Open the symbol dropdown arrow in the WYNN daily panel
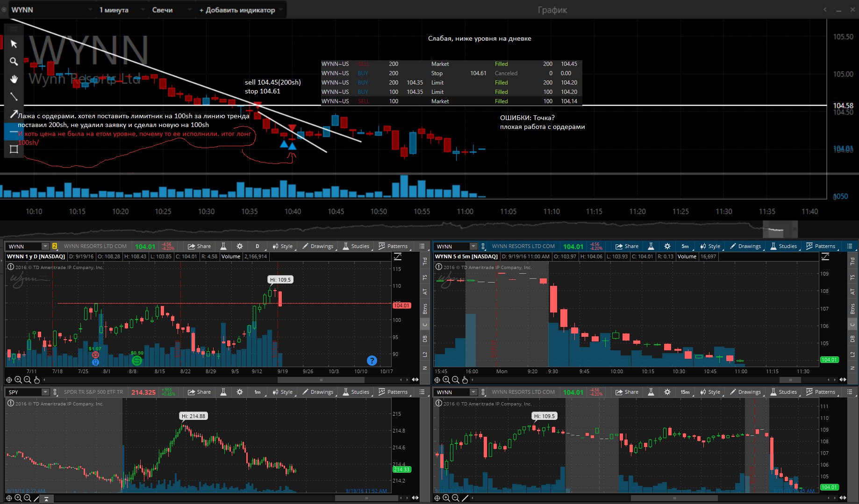The height and width of the screenshot is (504, 859). pyautogui.click(x=45, y=246)
